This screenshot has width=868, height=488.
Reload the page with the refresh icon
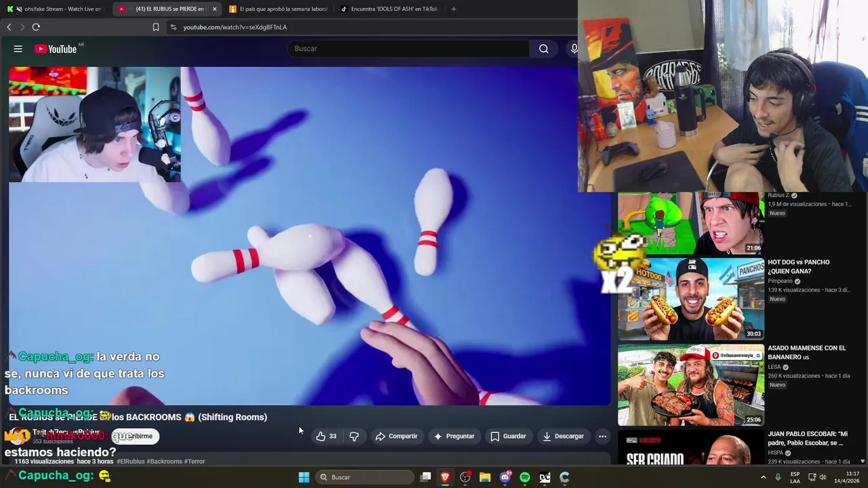pos(36,27)
